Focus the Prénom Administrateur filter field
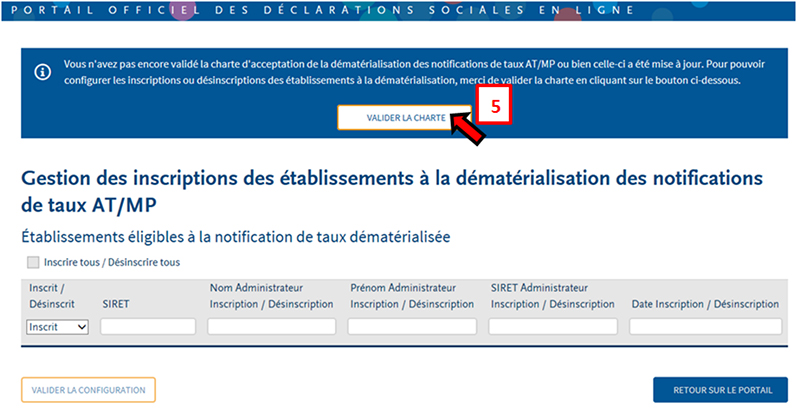 click(412, 326)
